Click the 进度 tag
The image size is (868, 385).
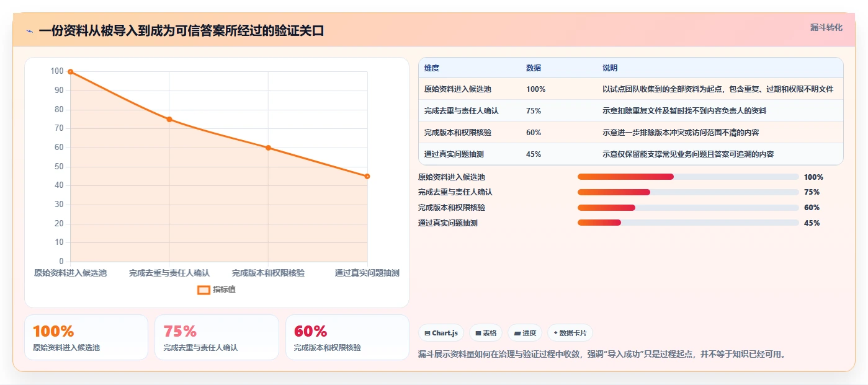pos(525,333)
